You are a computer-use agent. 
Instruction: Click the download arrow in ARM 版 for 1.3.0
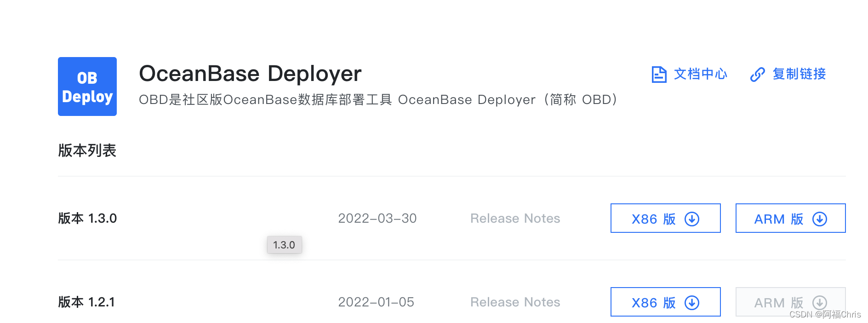[x=820, y=219]
